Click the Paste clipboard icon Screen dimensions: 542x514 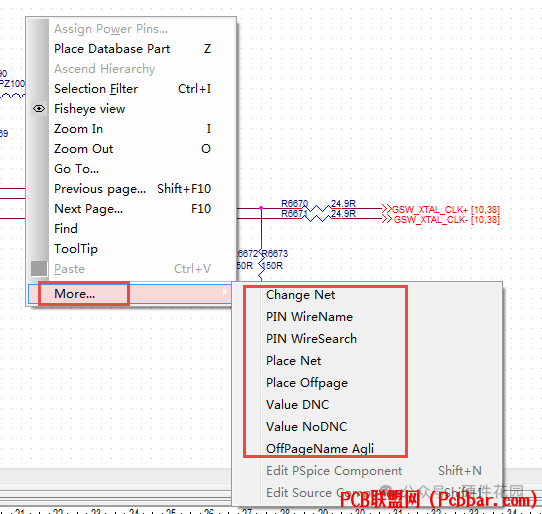click(39, 269)
